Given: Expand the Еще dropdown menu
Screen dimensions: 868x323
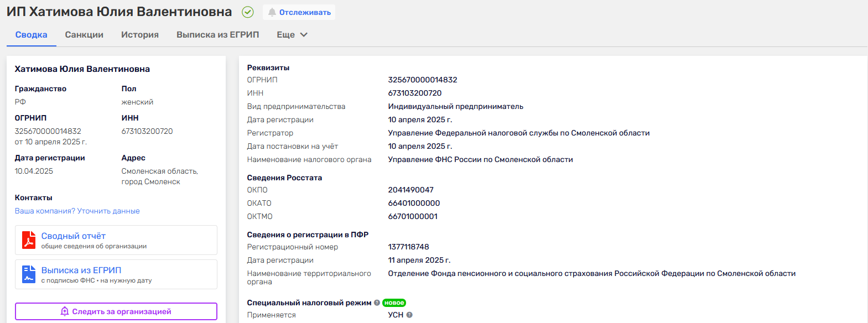Looking at the screenshot, I should 292,34.
